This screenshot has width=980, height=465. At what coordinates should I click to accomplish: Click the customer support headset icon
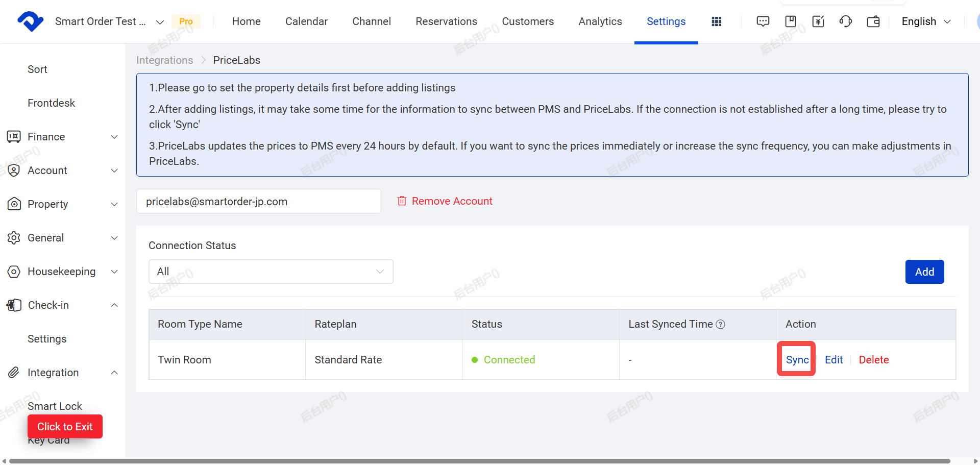846,21
